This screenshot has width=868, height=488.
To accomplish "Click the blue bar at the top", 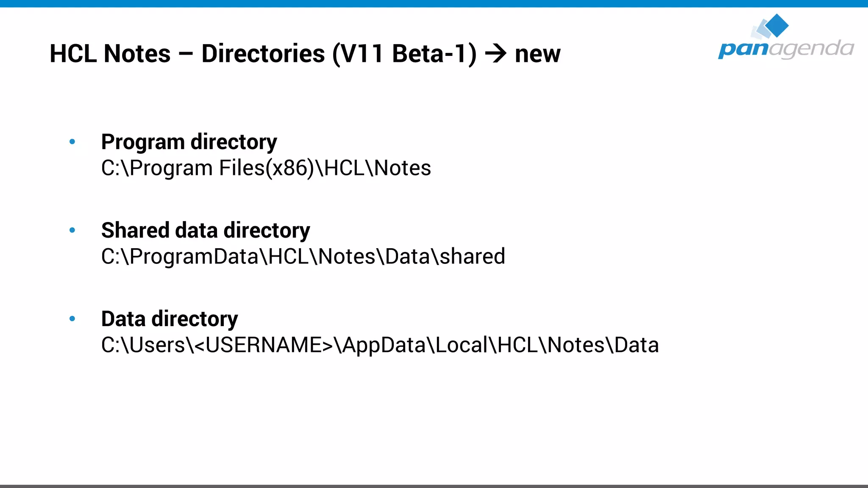I will (x=434, y=3).
